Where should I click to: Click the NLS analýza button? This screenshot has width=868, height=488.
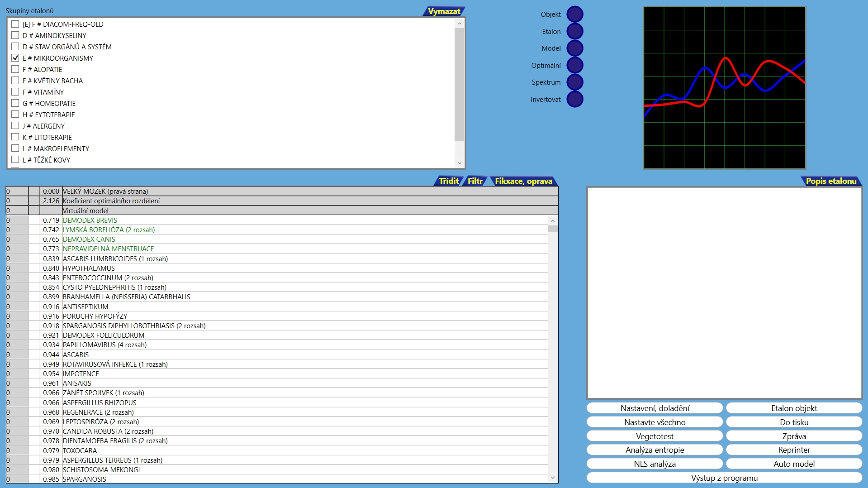tap(655, 464)
